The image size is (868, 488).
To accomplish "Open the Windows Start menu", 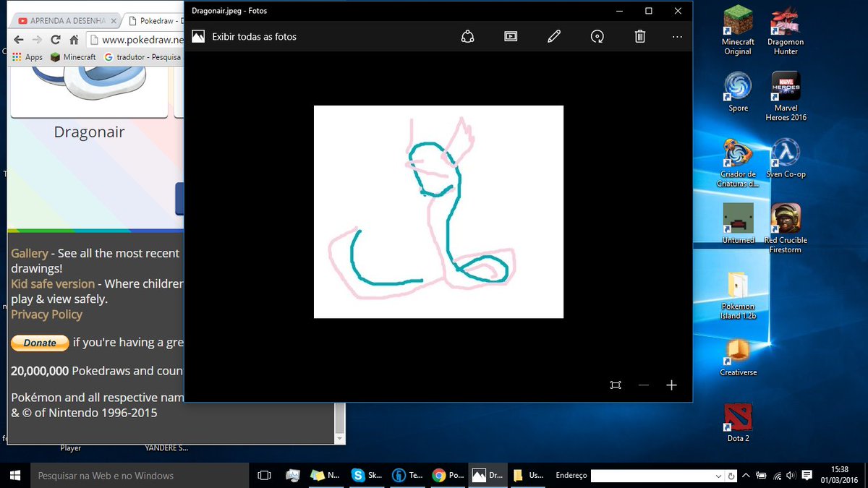I will [14, 475].
